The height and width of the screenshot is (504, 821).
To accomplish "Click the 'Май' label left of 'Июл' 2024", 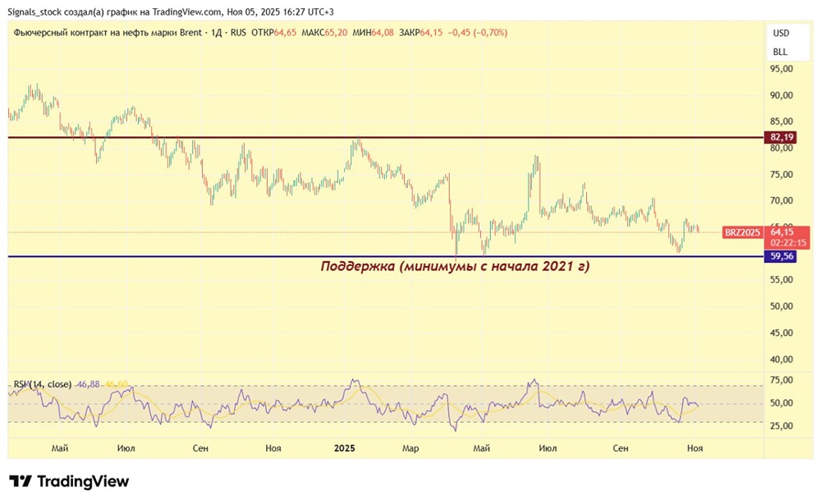I will (x=60, y=448).
